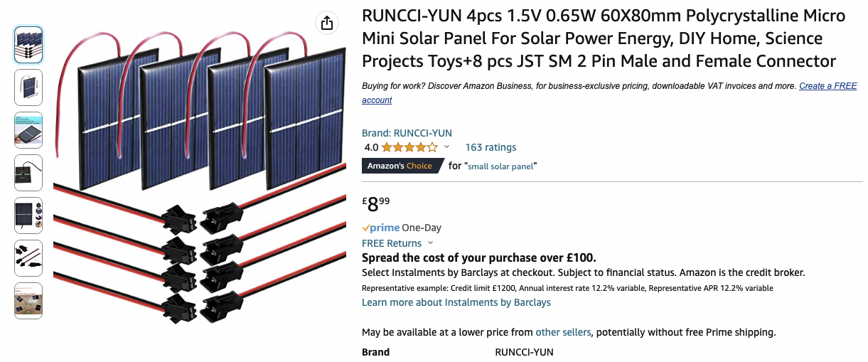
Task: Expand the ratings breakdown chevron
Action: pyautogui.click(x=446, y=147)
